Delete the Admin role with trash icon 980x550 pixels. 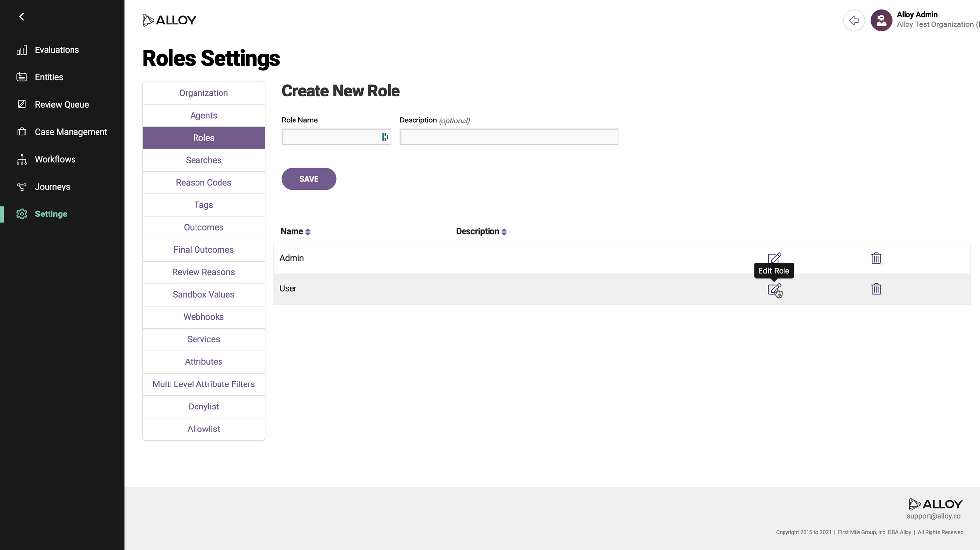coord(876,258)
